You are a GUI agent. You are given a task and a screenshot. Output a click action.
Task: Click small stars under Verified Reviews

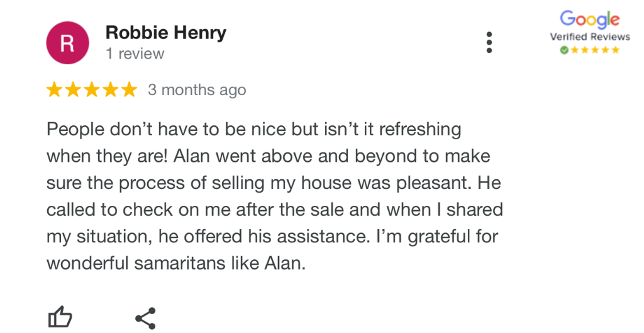coord(594,50)
